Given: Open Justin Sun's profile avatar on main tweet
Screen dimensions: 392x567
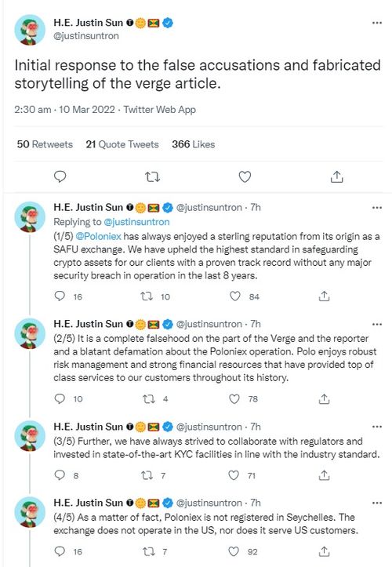Looking at the screenshot, I should [x=30, y=30].
